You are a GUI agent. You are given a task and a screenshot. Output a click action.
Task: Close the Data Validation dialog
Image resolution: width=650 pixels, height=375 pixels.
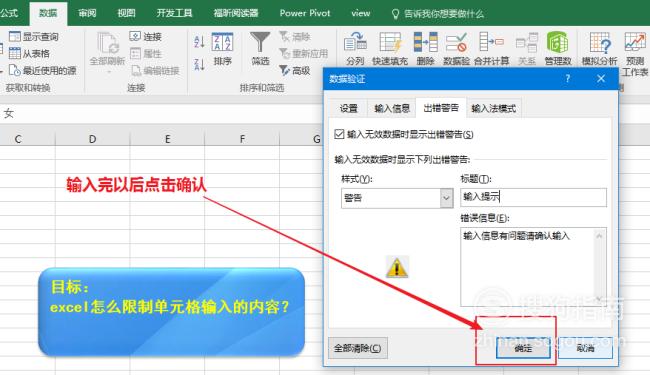click(x=601, y=78)
